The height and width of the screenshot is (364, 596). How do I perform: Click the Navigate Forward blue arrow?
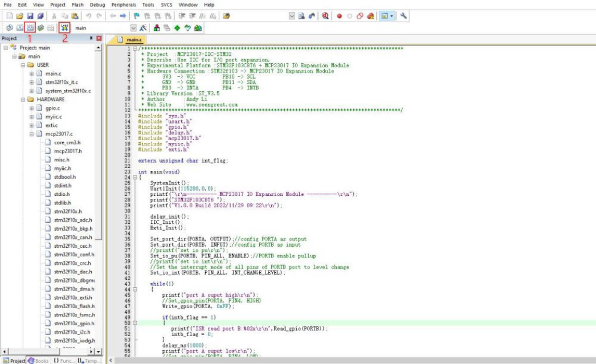pyautogui.click(x=122, y=16)
